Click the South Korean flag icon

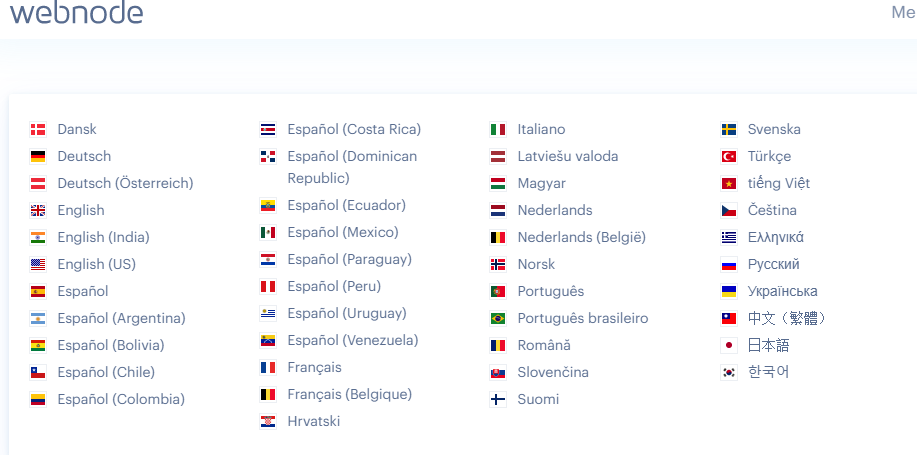click(729, 372)
